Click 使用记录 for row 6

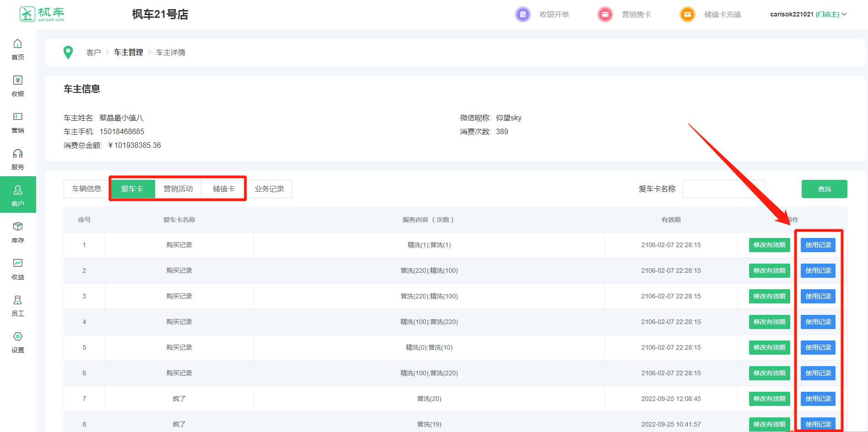(818, 373)
